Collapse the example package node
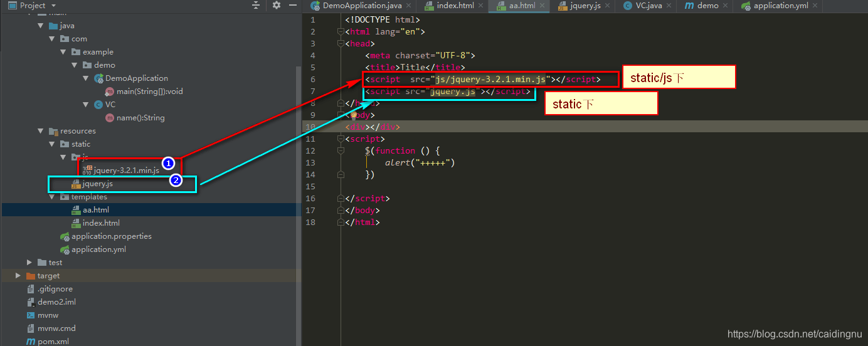 63,52
